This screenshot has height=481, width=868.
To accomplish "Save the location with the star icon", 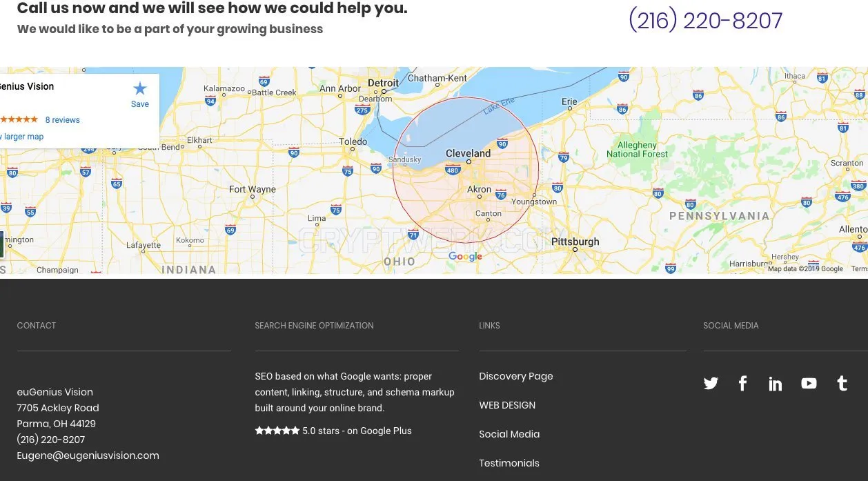I will point(140,94).
